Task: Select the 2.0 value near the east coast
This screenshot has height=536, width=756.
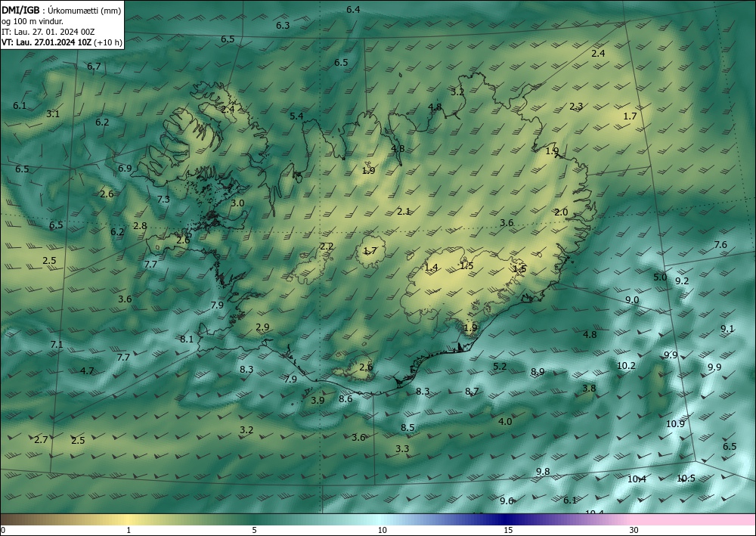Action: click(561, 212)
